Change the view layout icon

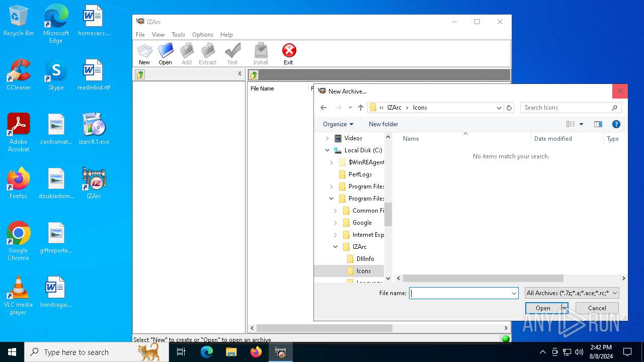click(571, 124)
